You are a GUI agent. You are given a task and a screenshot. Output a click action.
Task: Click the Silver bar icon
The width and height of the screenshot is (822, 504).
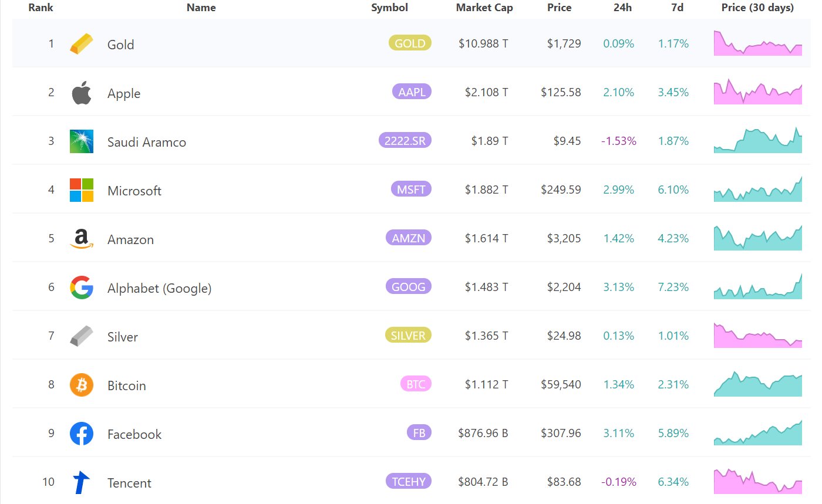(81, 336)
